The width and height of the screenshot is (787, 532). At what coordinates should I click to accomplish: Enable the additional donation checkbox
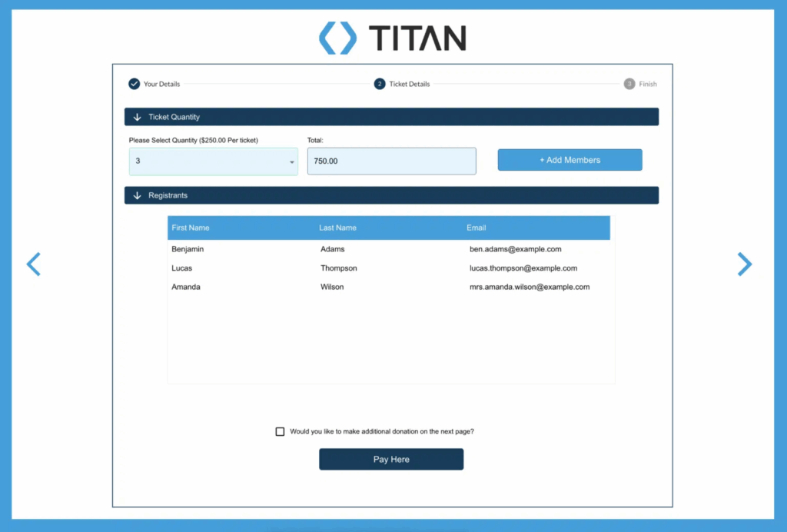[280, 431]
